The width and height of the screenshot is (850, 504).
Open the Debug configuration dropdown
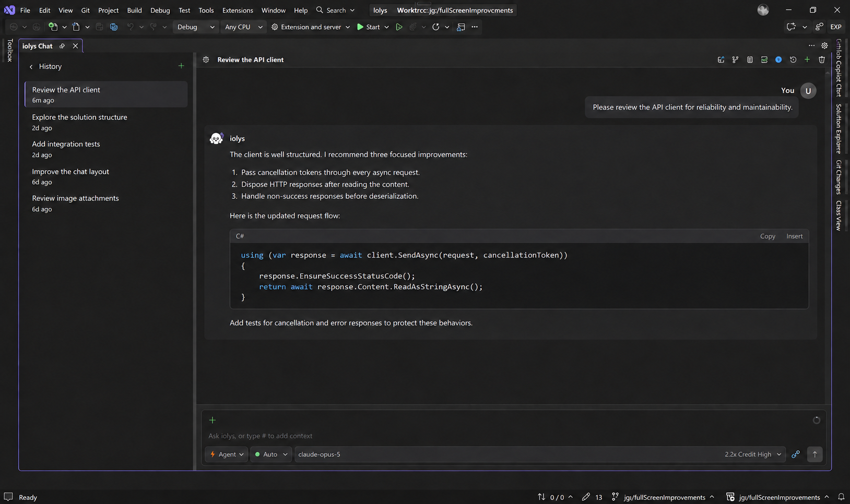[195, 27]
